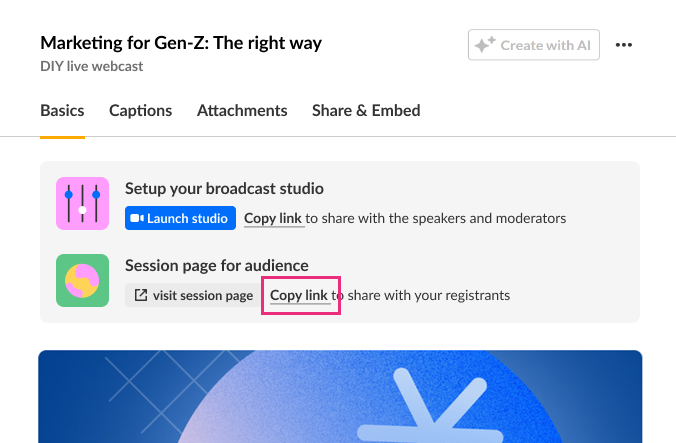Switch to the Basics tab
676x443 pixels.
[x=62, y=111]
